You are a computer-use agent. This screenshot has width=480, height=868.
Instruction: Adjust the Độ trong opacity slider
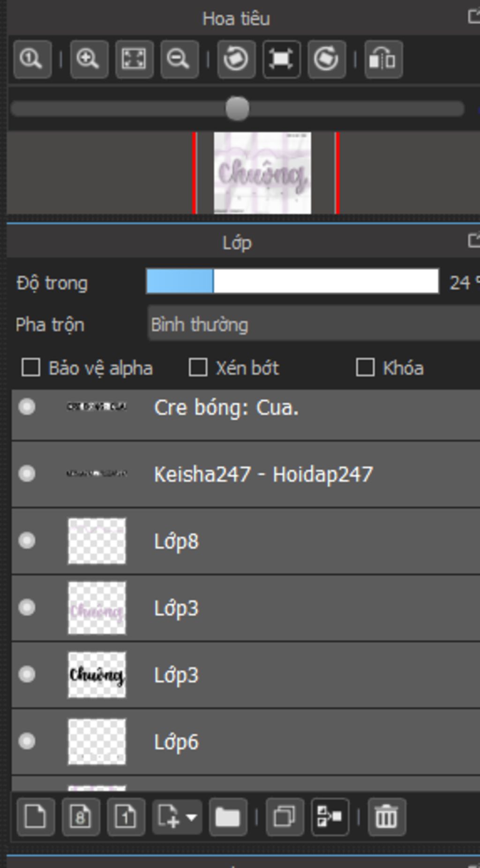click(x=292, y=282)
